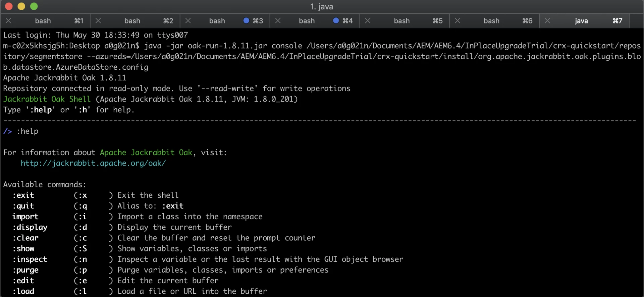Click the window title '1. java'
Screen dimensions: 644x297
(x=322, y=7)
